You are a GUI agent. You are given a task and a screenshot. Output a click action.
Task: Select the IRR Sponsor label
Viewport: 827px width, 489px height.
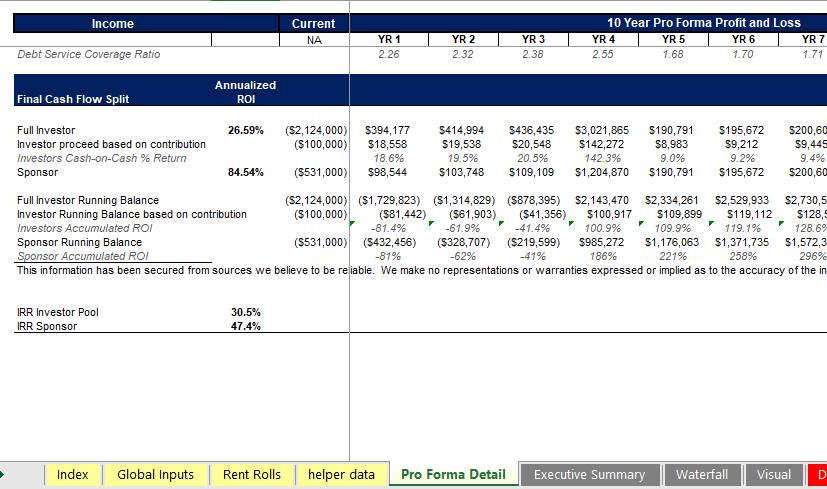pyautogui.click(x=47, y=327)
